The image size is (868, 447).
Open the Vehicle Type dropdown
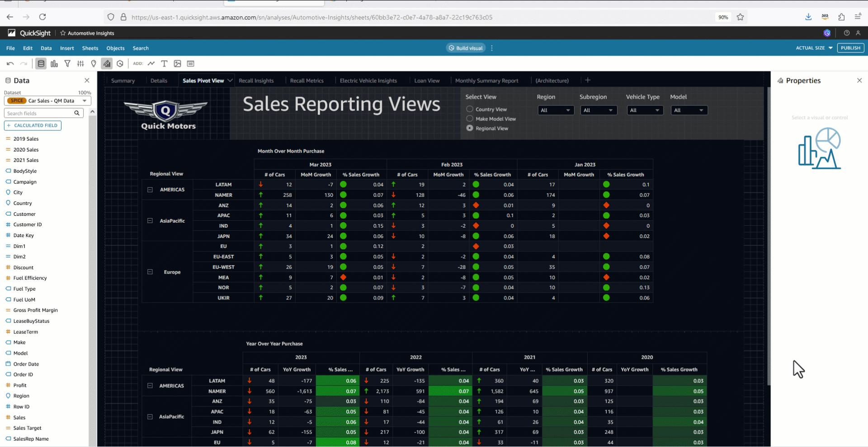(645, 110)
